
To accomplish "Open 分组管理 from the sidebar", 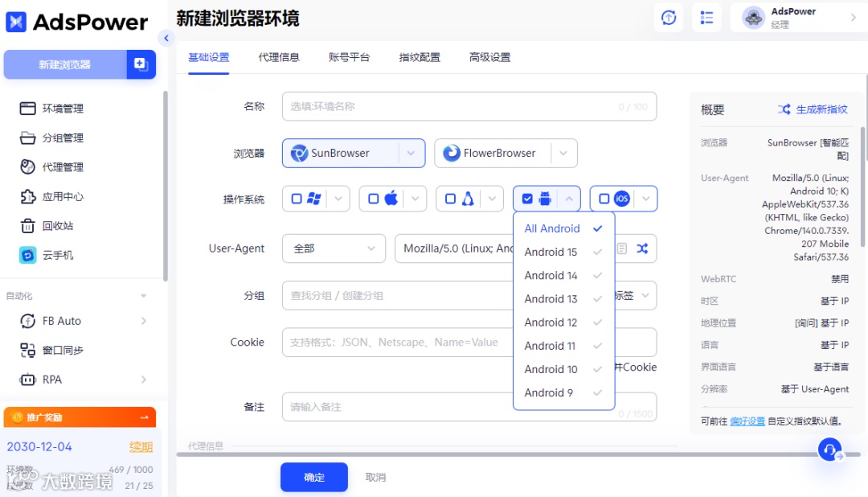I will [52, 138].
